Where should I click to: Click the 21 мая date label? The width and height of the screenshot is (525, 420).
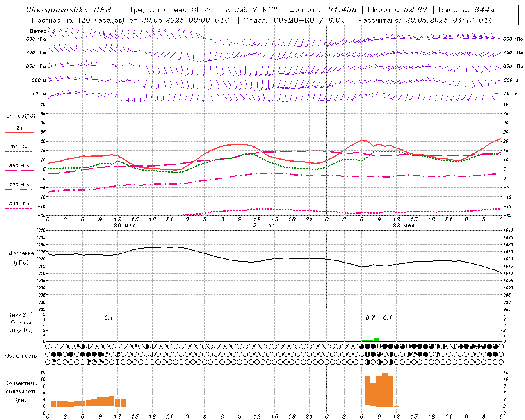(x=264, y=225)
